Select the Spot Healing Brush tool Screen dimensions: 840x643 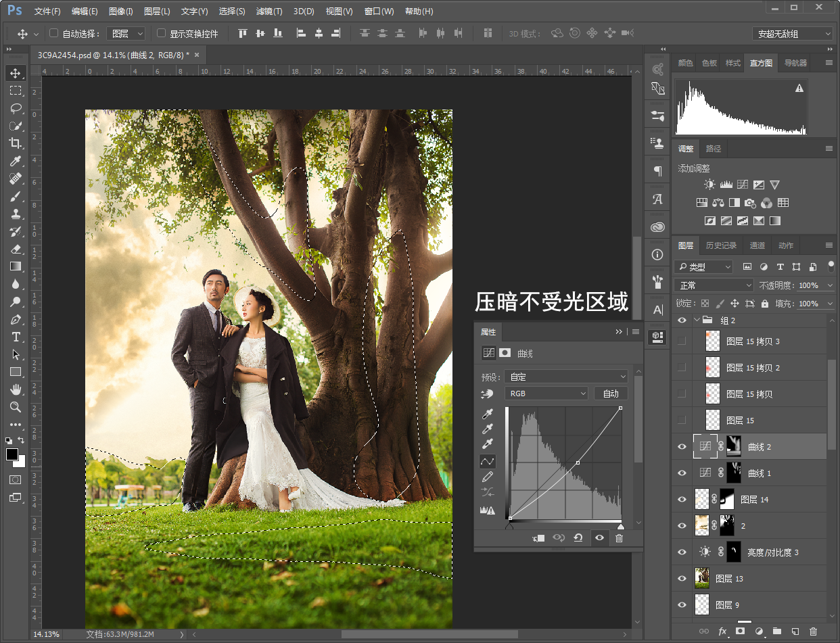(15, 178)
